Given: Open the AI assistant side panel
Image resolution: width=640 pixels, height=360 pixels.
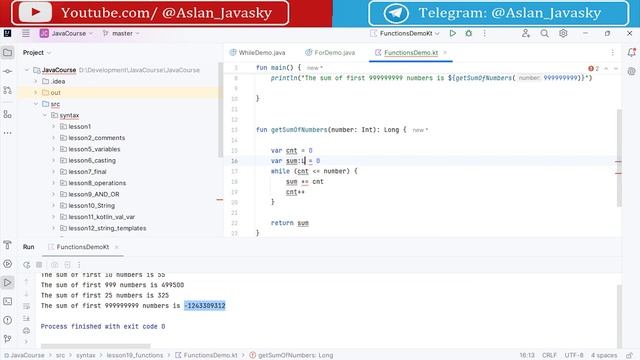Looking at the screenshot, I should 631,71.
